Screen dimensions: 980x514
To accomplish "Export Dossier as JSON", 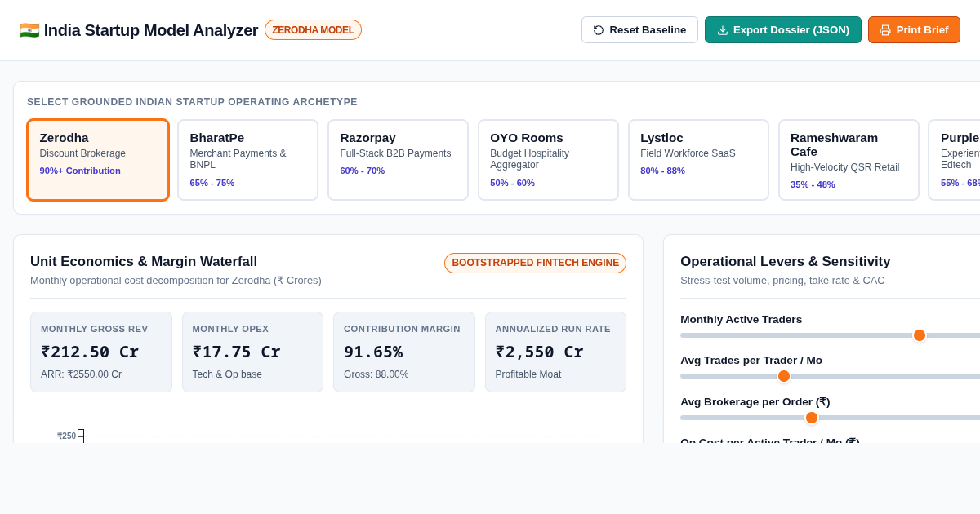I will [x=783, y=30].
